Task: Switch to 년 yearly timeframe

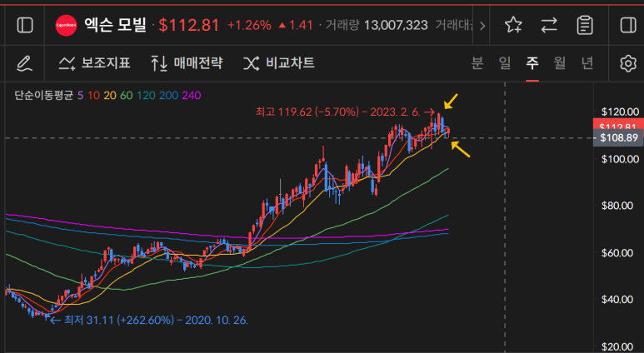Action: coord(587,63)
